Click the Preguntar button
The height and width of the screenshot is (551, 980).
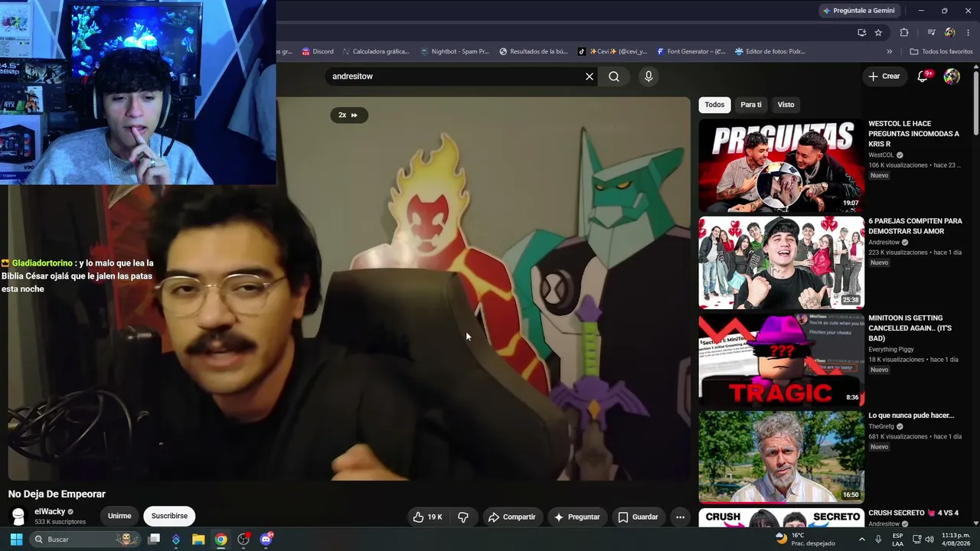(x=577, y=517)
